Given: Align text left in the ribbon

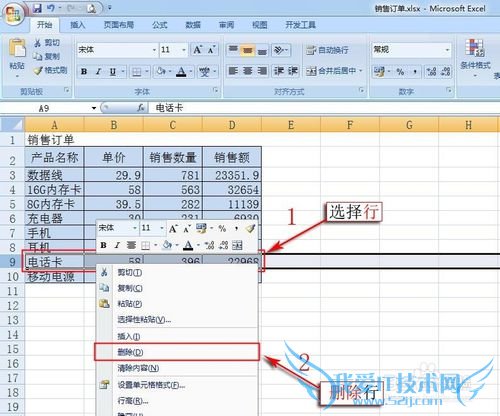Looking at the screenshot, I should point(233,71).
